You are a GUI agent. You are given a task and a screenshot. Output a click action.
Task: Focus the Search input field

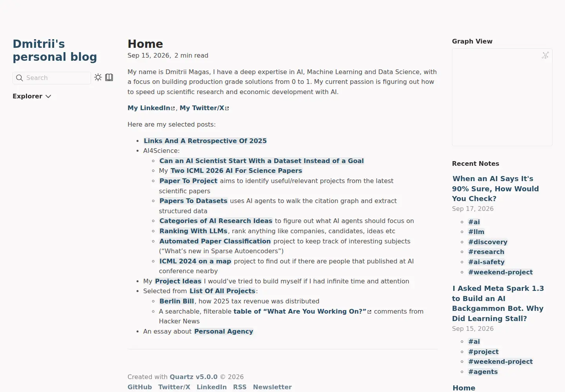click(x=52, y=78)
